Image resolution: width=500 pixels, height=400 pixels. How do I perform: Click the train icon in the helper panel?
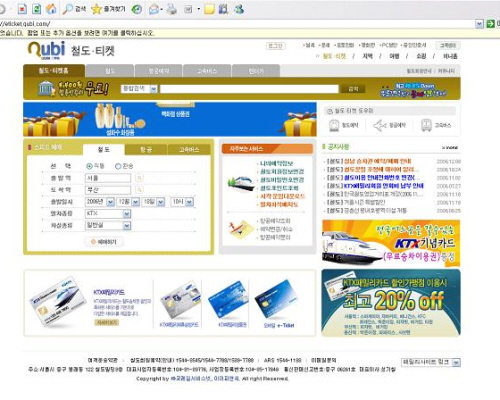pos(334,126)
